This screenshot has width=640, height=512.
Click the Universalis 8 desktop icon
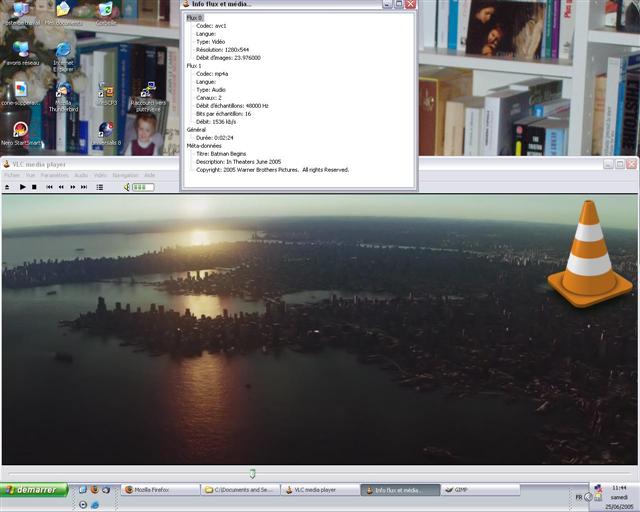(106, 134)
